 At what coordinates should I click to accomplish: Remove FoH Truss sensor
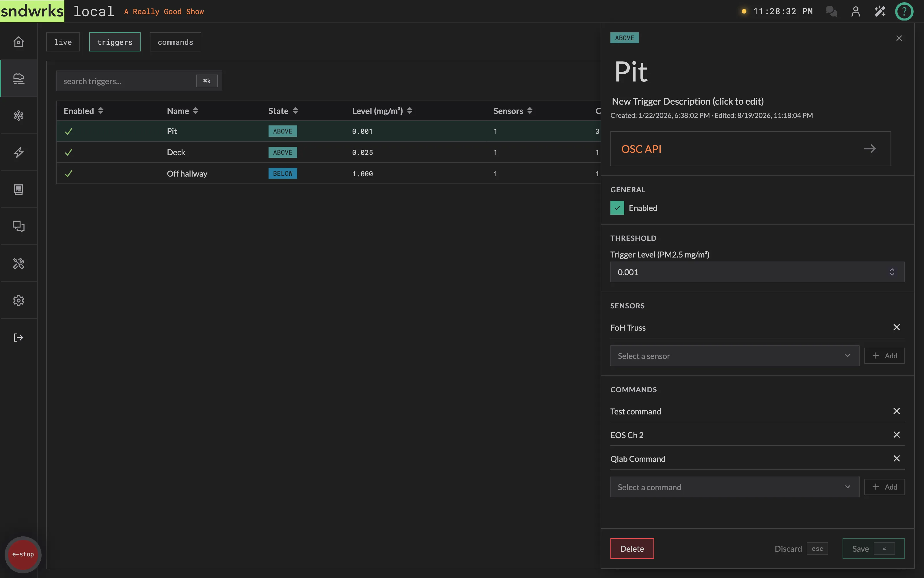(x=897, y=327)
